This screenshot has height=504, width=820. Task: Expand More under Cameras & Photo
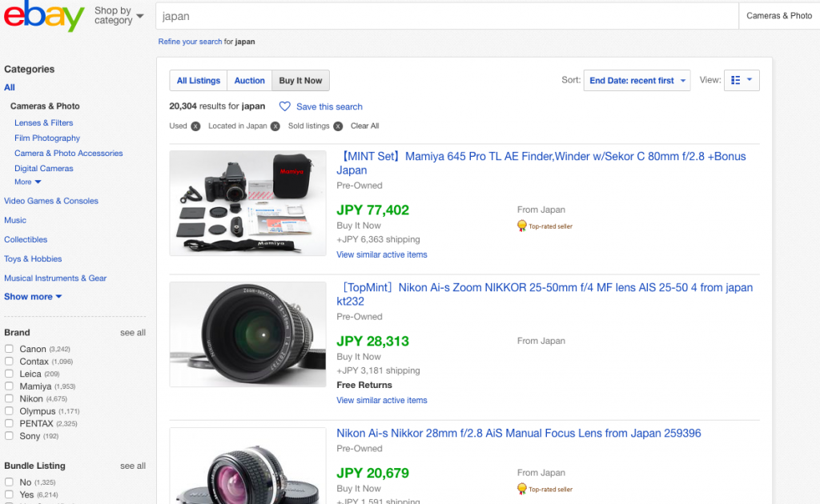tap(28, 182)
